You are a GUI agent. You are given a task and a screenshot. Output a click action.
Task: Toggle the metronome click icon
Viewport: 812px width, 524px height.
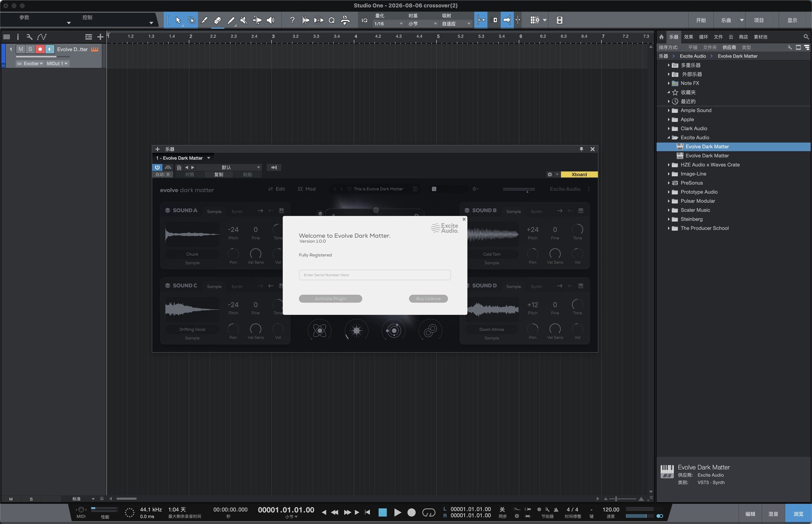556,509
